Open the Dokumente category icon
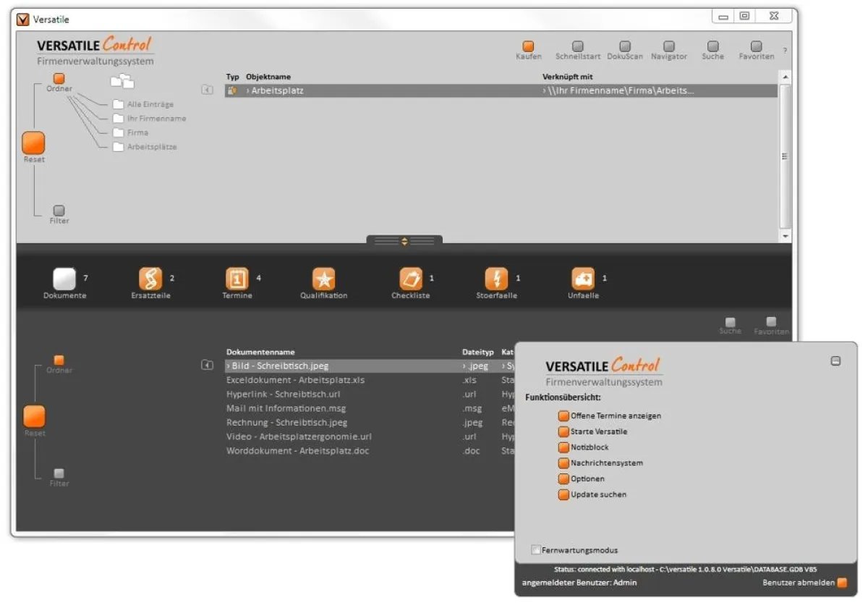This screenshot has width=868, height=608. click(x=64, y=279)
